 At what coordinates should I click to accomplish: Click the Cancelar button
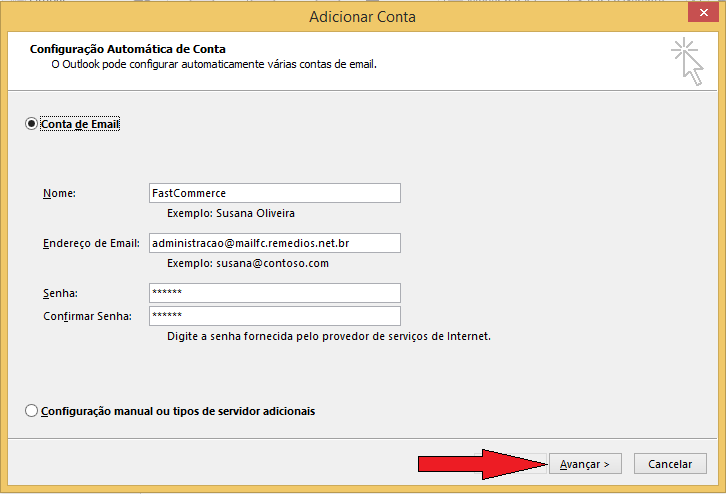coord(670,463)
